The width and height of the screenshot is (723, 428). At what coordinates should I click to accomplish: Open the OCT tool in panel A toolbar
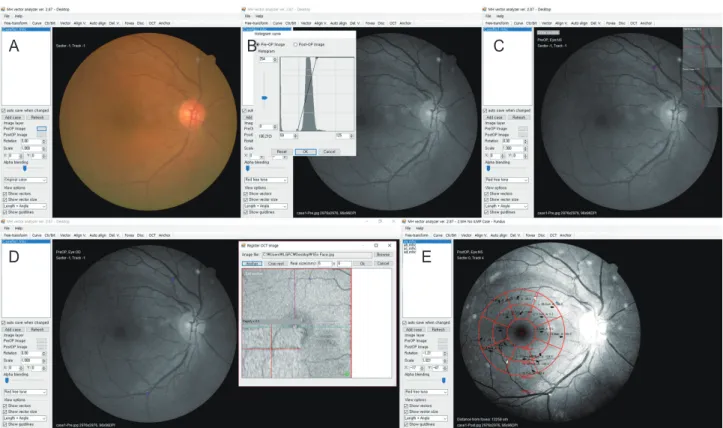pyautogui.click(x=152, y=23)
